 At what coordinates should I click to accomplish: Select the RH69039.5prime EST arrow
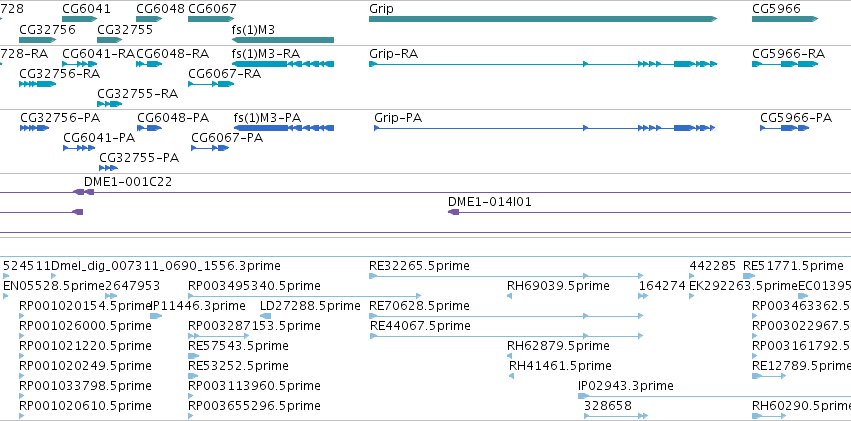510,296
